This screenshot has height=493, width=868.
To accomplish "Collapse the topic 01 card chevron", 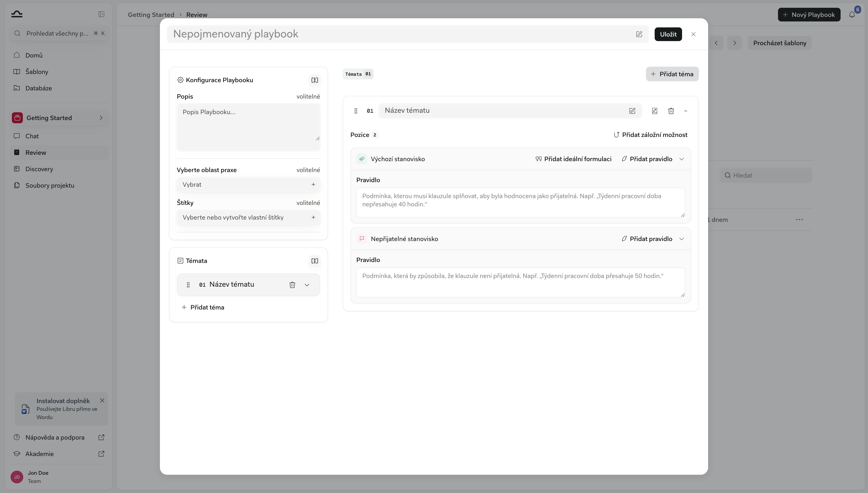I will 686,111.
